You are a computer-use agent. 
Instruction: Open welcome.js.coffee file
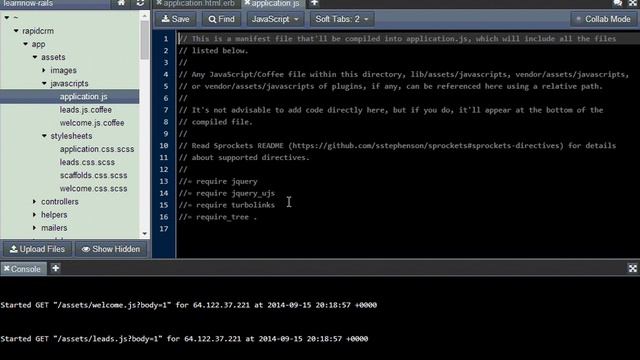click(92, 123)
